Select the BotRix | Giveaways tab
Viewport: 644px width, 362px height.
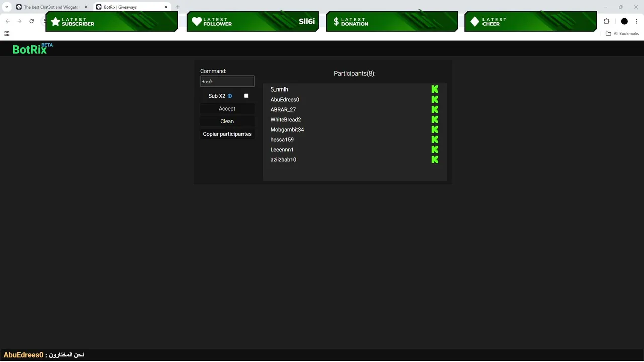131,7
